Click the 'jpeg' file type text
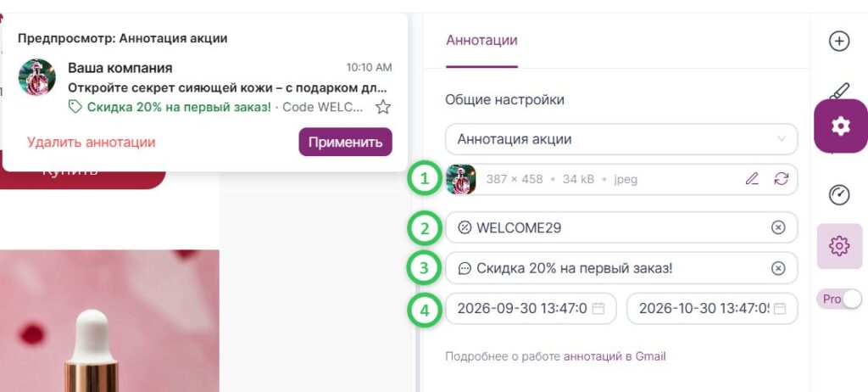 (x=626, y=180)
